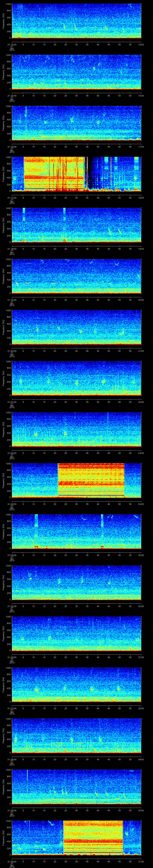Click the loud broadband noise block in 21:17:00 spectrogram

(54, 174)
